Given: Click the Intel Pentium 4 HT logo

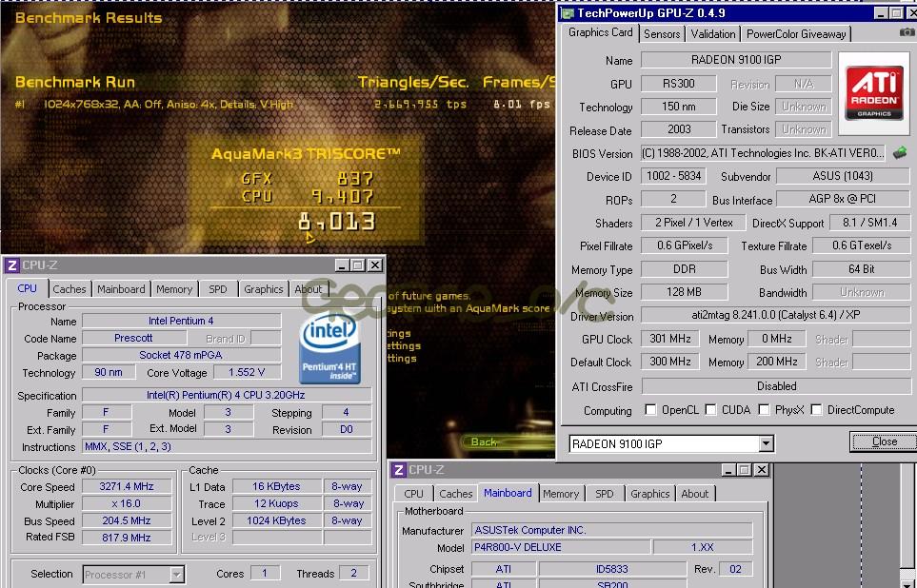Looking at the screenshot, I should (x=329, y=348).
